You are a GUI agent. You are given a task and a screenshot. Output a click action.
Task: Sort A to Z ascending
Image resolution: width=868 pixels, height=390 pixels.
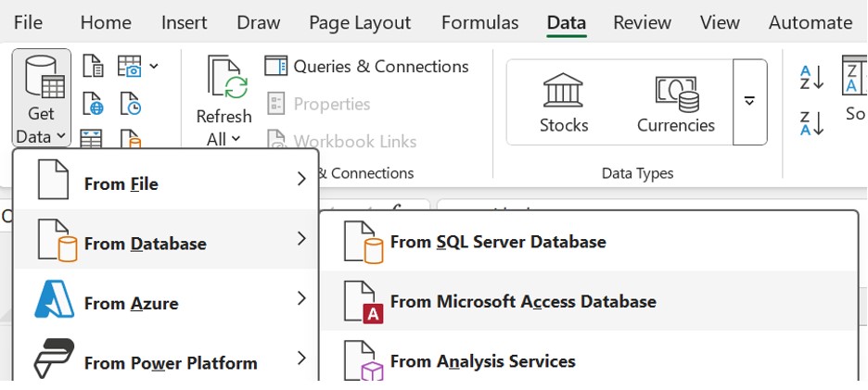tap(812, 78)
